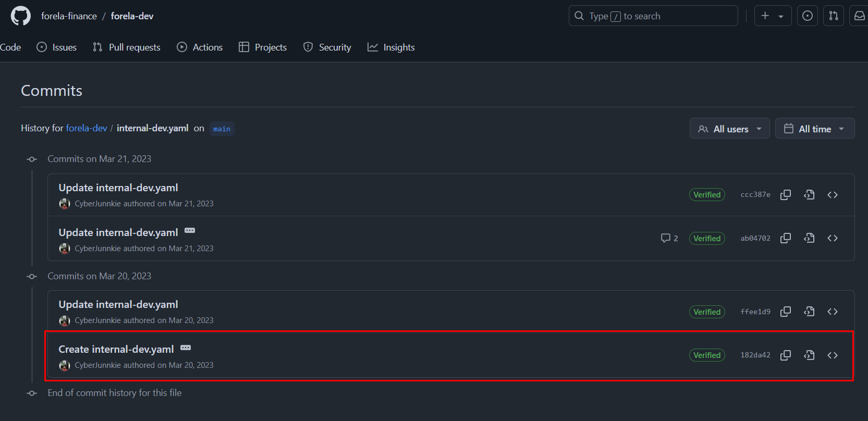Open the All users filter dropdown

(x=729, y=129)
